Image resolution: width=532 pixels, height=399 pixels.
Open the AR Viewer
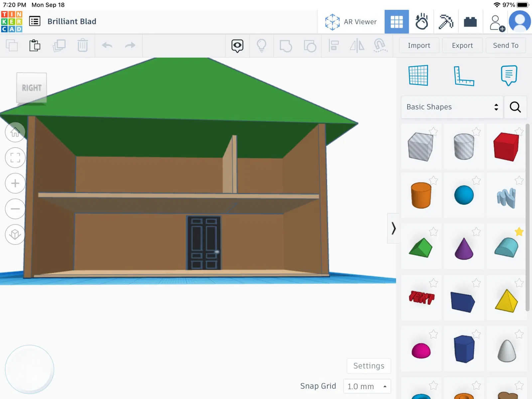(351, 22)
